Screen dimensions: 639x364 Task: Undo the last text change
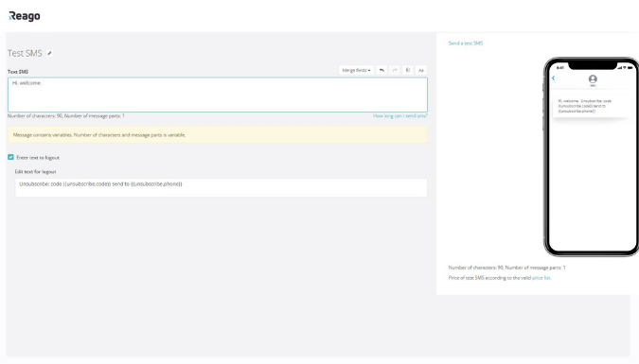[x=382, y=70]
